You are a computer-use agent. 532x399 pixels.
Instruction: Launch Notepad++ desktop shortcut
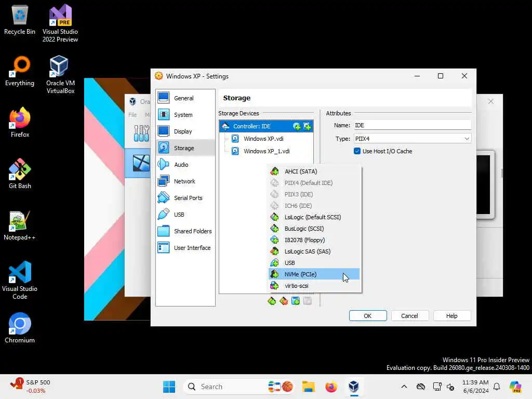tap(20, 225)
